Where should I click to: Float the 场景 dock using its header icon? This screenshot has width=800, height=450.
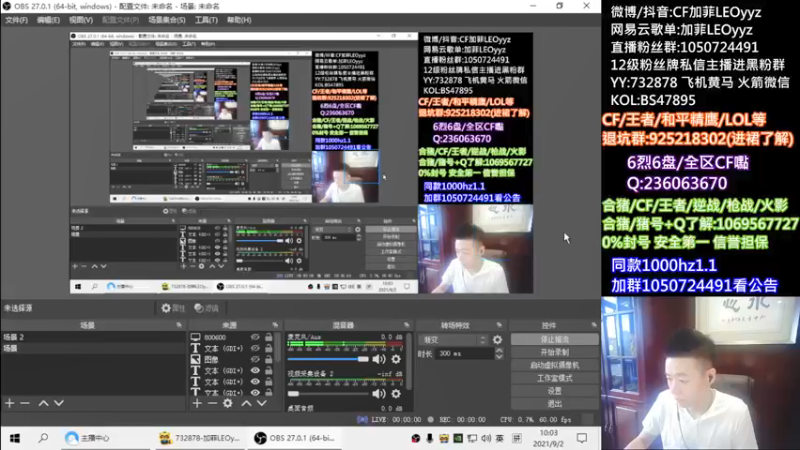tap(179, 325)
